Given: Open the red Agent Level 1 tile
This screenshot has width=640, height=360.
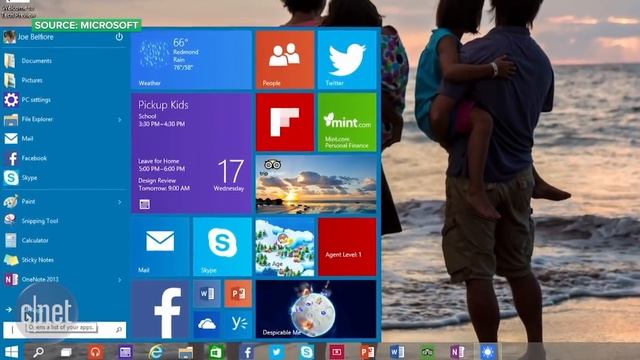Looking at the screenshot, I should [347, 247].
